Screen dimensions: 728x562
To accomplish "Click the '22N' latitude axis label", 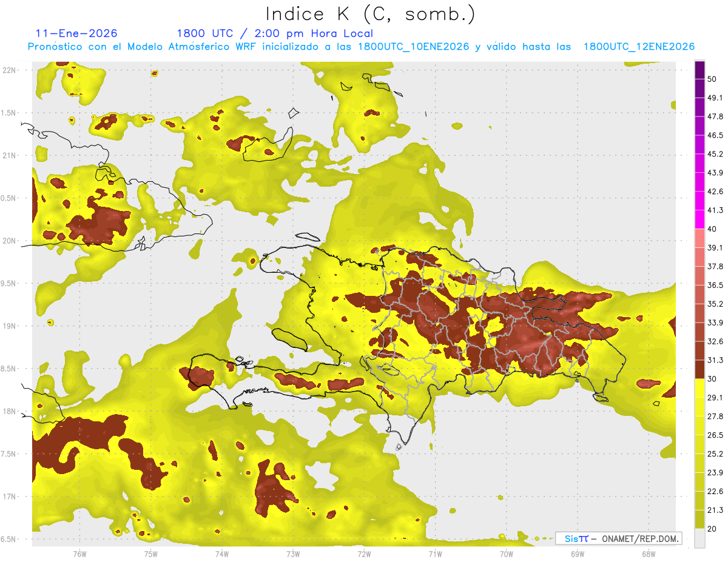I will click(9, 70).
